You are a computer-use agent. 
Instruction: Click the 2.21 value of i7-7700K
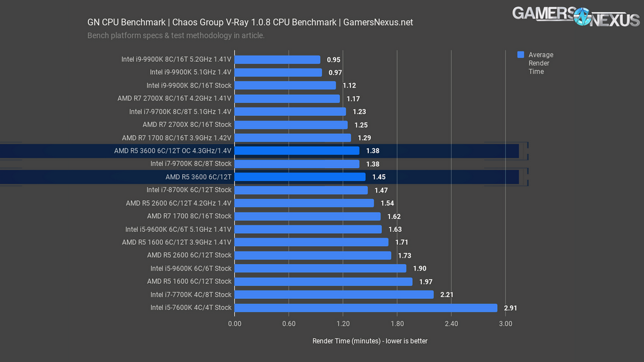click(x=447, y=295)
